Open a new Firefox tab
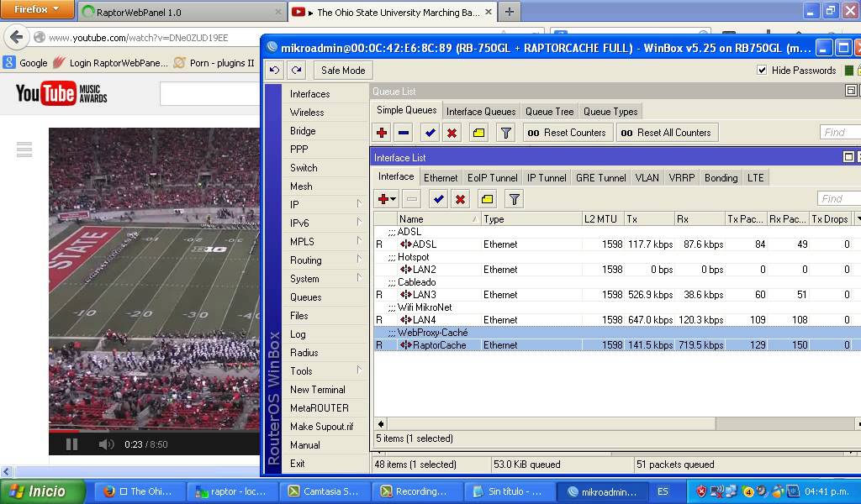 (x=510, y=12)
